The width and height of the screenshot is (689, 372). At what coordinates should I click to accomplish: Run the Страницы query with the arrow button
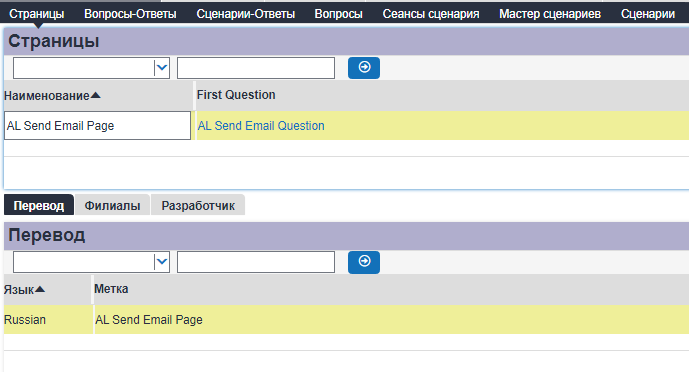click(364, 68)
